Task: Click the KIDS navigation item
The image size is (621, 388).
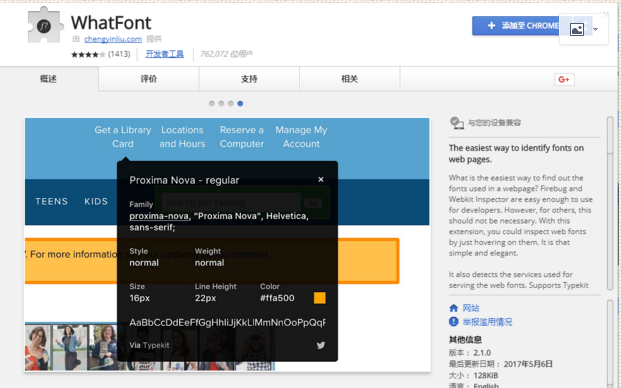Action: 96,201
